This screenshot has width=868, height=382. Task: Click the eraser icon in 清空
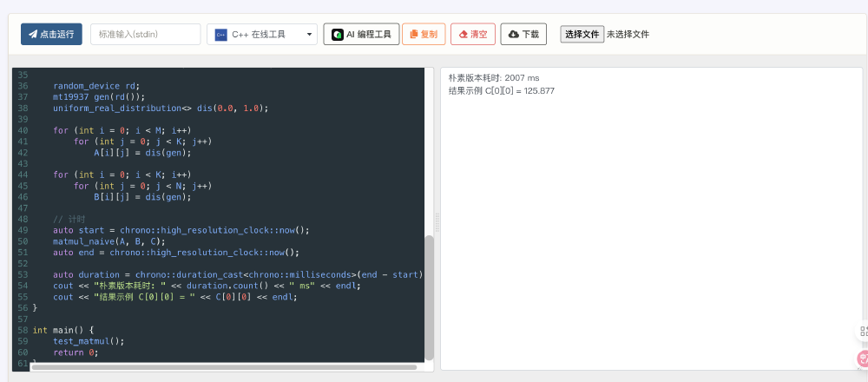pos(464,35)
